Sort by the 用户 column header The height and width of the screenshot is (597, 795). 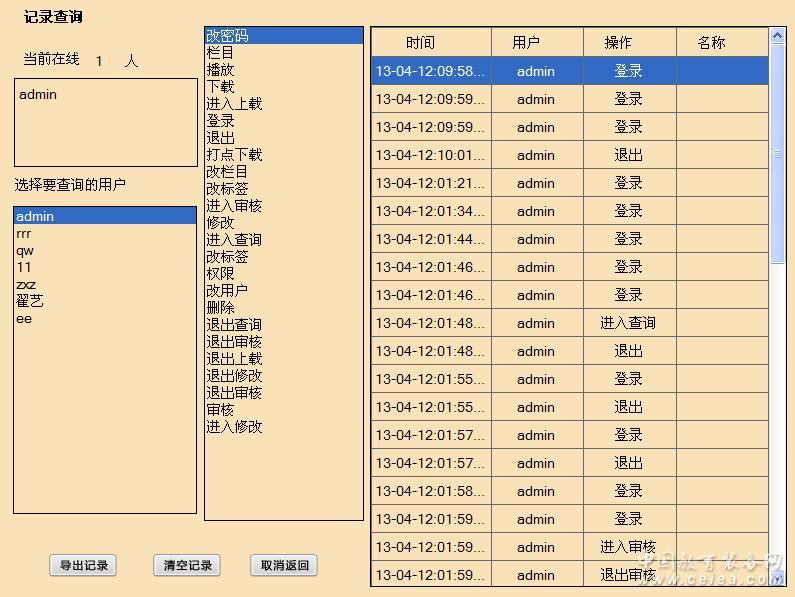[526, 43]
